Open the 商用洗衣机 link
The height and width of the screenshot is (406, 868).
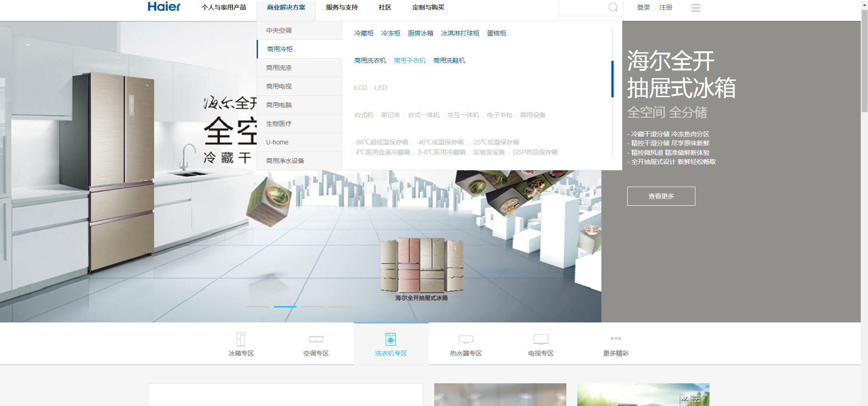[x=370, y=60]
